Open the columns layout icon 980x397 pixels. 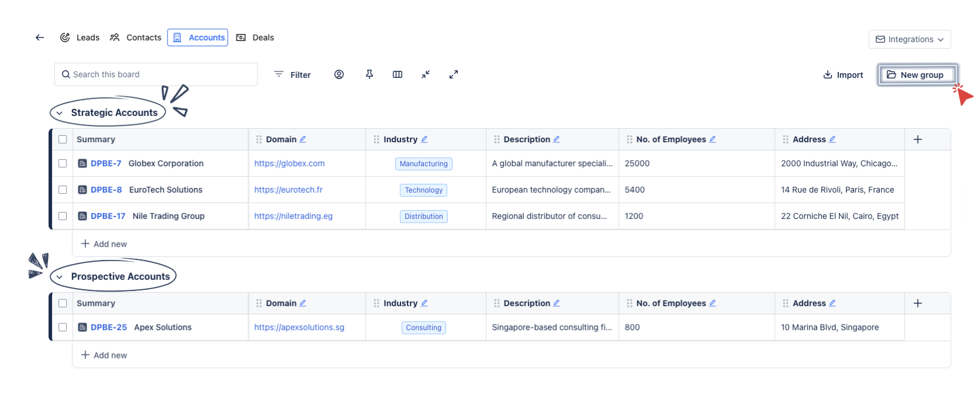click(398, 74)
